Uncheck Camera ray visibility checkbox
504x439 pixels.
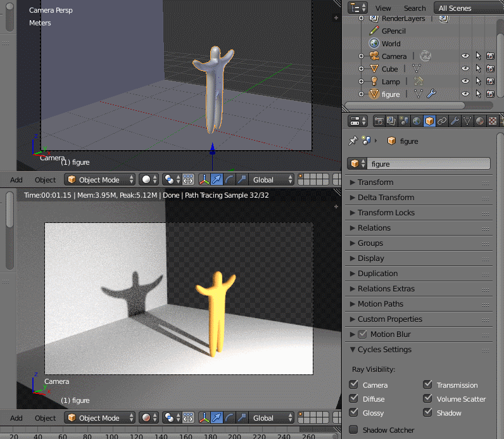353,385
